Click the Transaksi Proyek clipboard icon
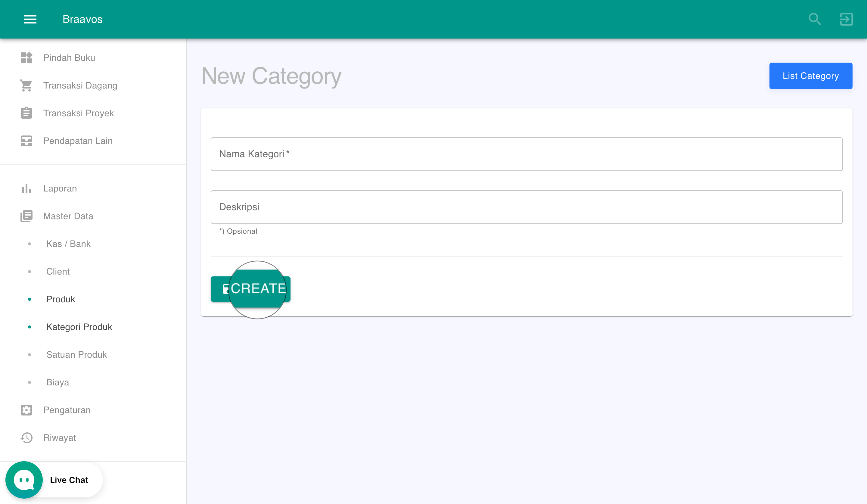Screen dimensions: 867x504 26,113
